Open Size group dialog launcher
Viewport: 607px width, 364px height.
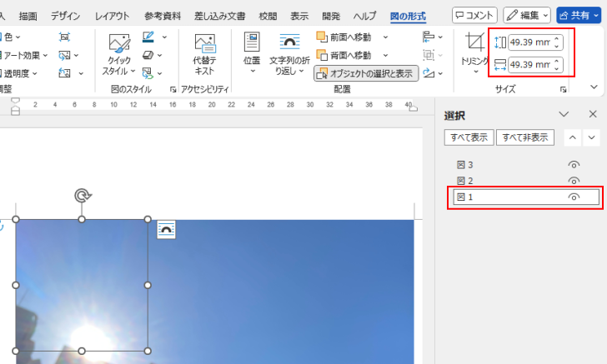coord(564,90)
